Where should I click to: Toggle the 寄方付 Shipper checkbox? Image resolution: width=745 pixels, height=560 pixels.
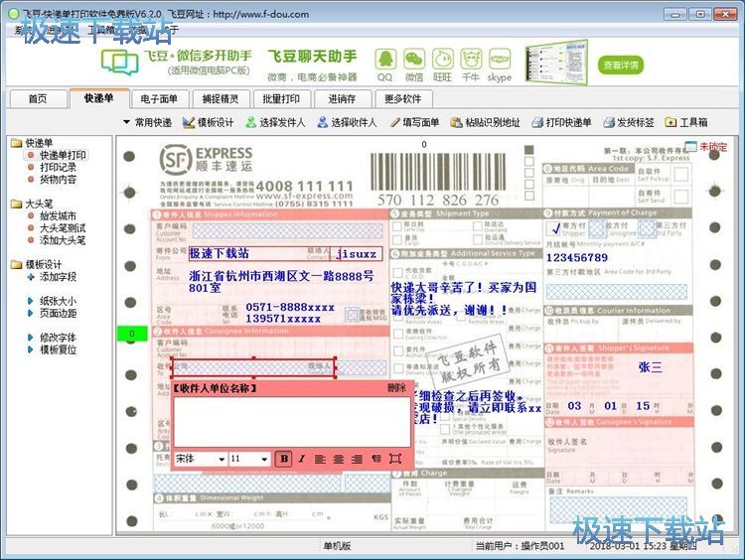click(x=554, y=229)
